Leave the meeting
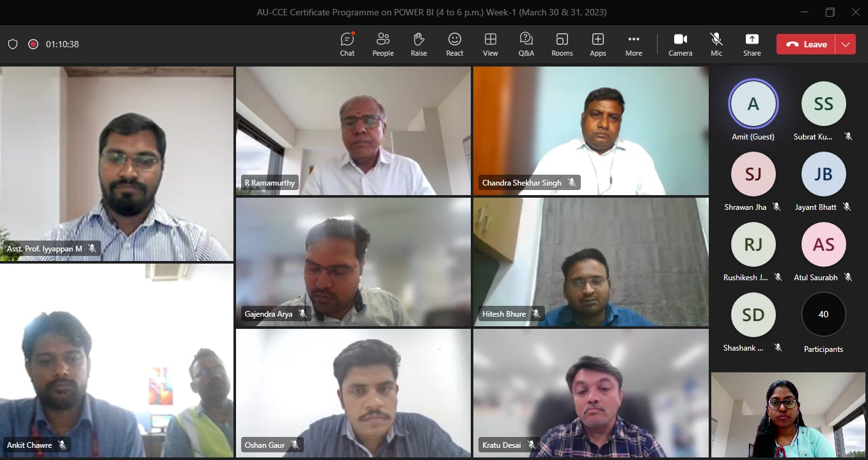The height and width of the screenshot is (460, 868). coord(806,44)
